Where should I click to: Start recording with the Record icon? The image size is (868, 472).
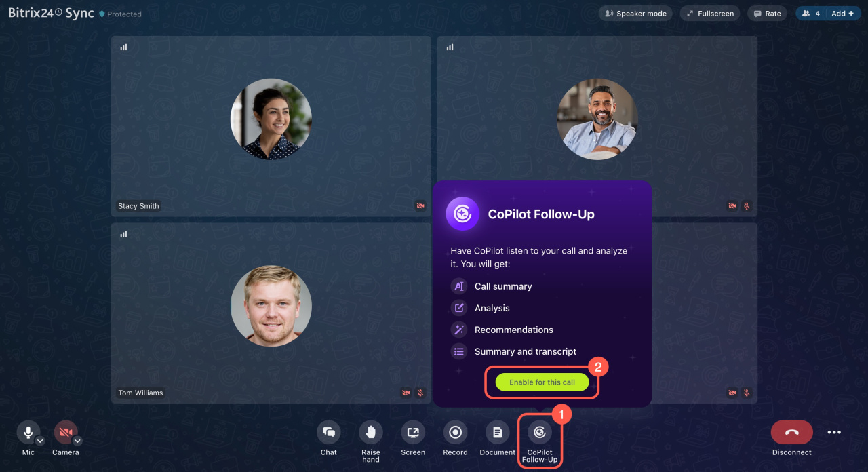455,432
